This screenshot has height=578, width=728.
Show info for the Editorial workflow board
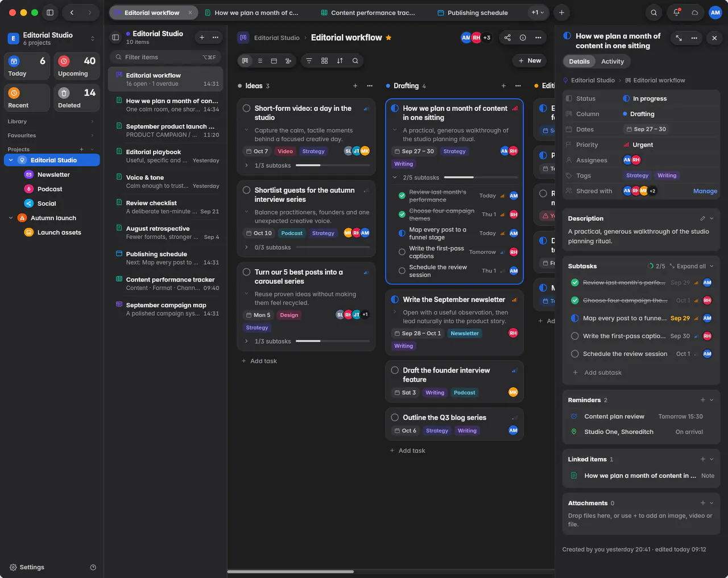pos(523,38)
